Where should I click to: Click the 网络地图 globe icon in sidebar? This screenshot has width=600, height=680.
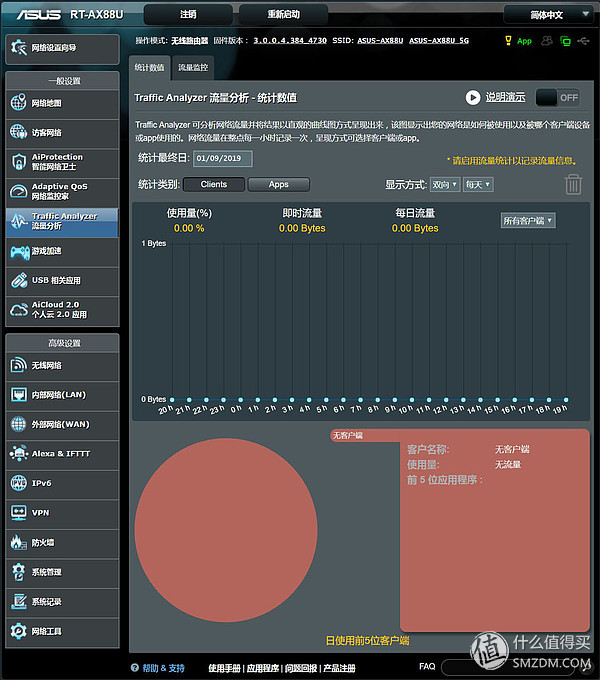(x=18, y=103)
